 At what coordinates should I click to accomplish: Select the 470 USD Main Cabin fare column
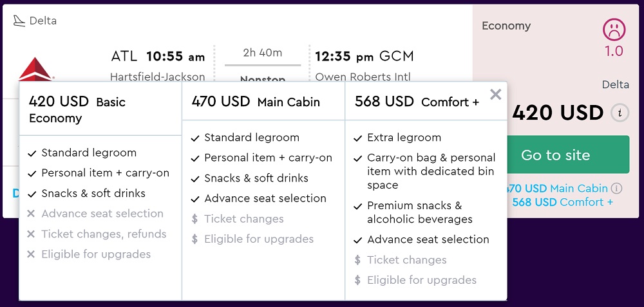[256, 102]
